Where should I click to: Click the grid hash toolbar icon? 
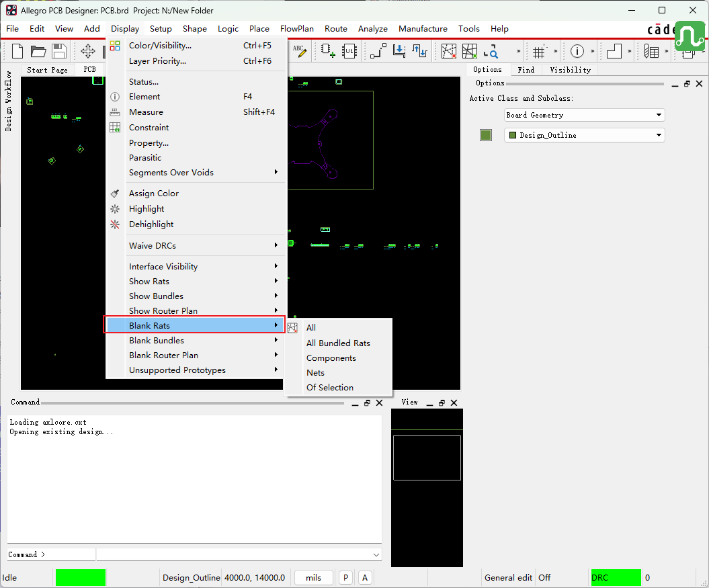click(538, 52)
